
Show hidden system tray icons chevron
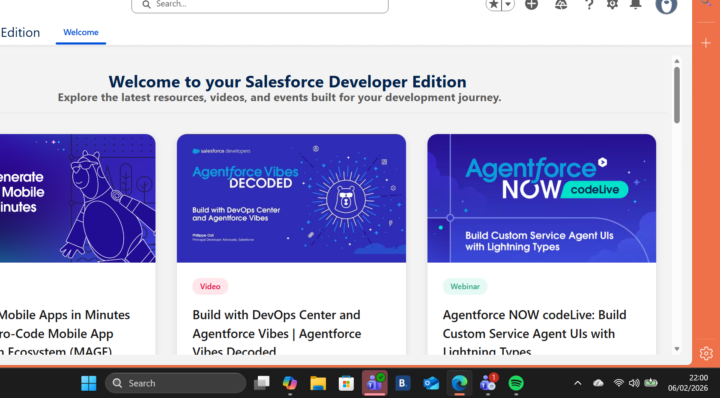[578, 383]
